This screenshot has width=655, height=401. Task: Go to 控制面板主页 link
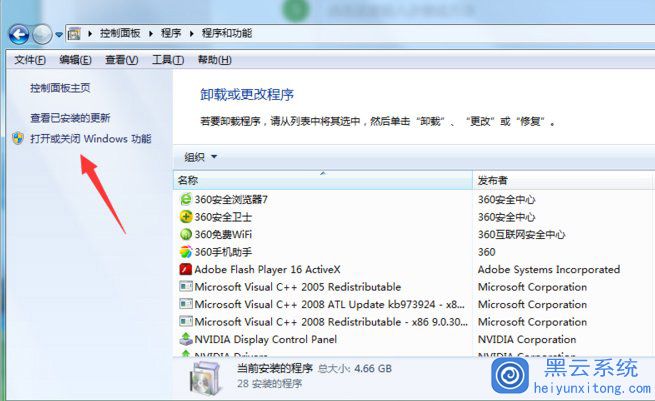(60, 88)
